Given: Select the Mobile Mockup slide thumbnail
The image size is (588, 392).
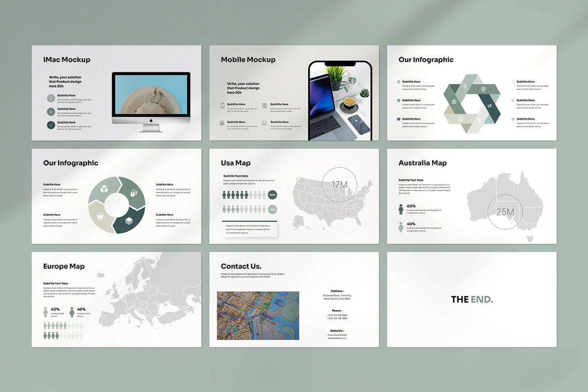Looking at the screenshot, I should [x=294, y=93].
